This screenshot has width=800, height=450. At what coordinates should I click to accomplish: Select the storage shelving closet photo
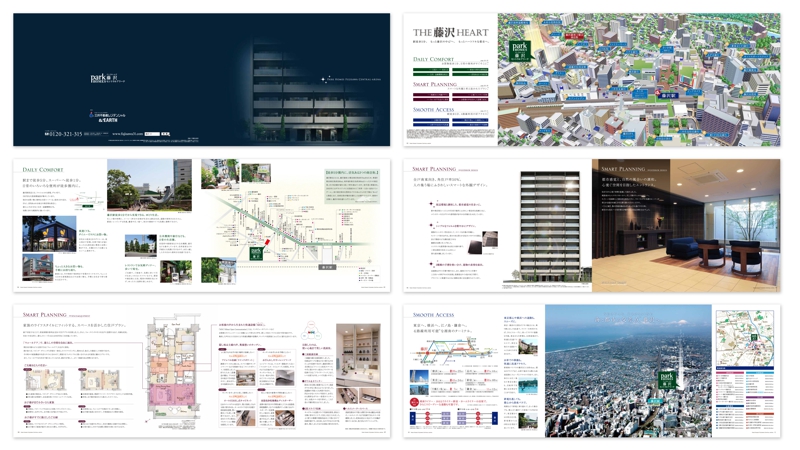(x=358, y=354)
